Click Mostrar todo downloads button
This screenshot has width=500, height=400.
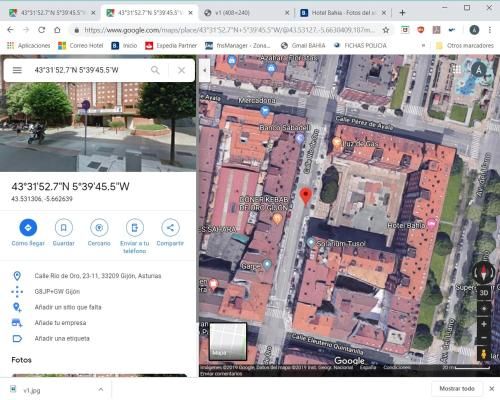457,389
